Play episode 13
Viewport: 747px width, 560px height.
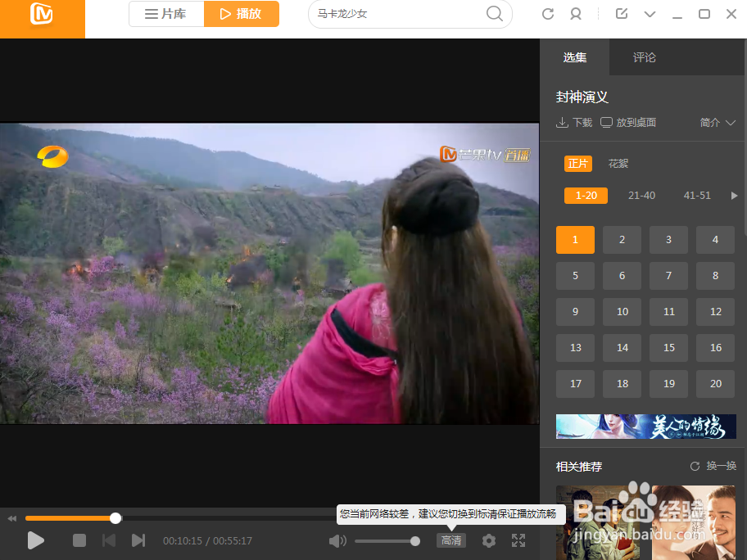coord(575,348)
